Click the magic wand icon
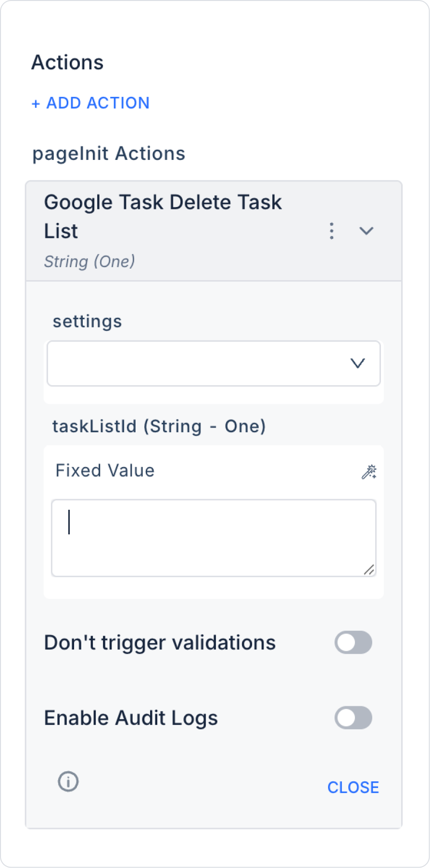The image size is (430, 868). [369, 472]
